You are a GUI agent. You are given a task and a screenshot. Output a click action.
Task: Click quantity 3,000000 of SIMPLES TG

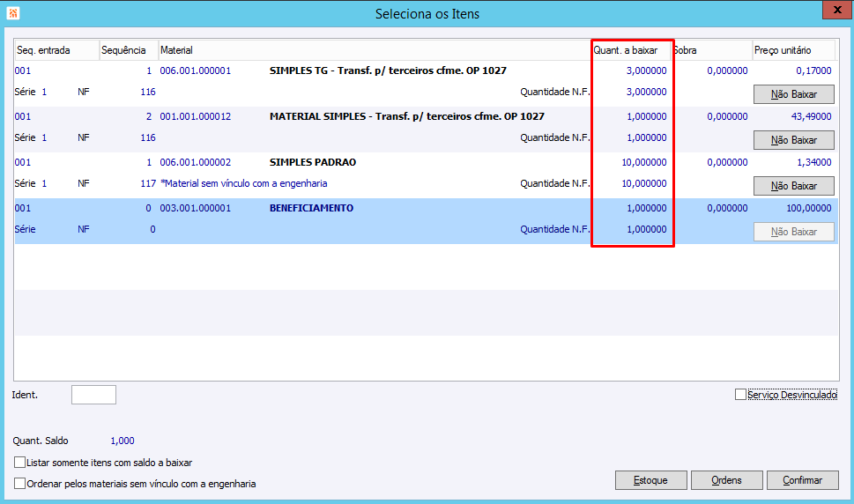click(x=647, y=70)
